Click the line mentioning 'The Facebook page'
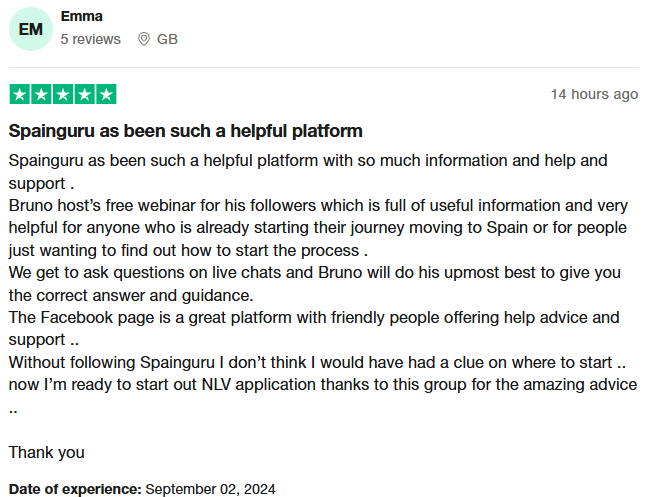 click(x=313, y=317)
